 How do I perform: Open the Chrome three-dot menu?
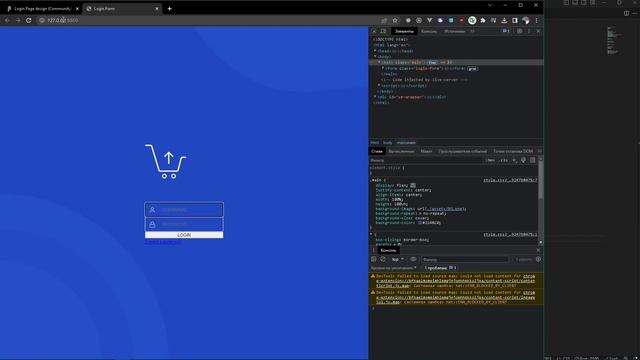(537, 20)
